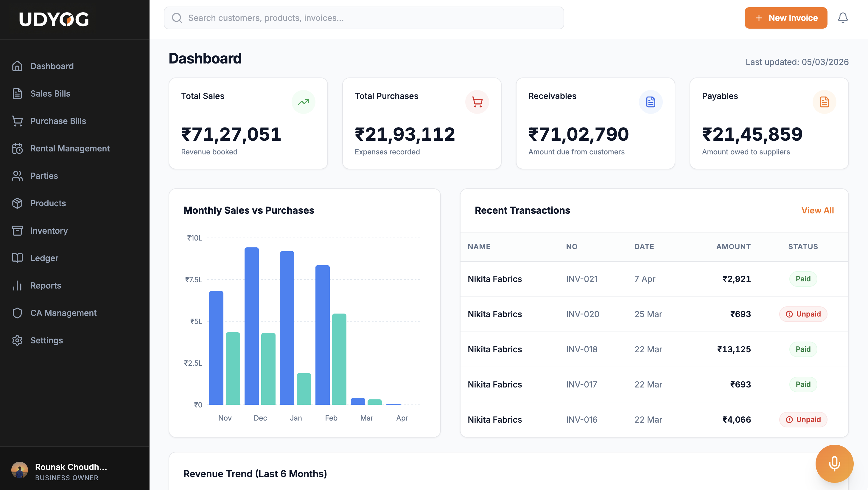Click the Parties people icon
The width and height of the screenshot is (868, 490).
pos(18,176)
